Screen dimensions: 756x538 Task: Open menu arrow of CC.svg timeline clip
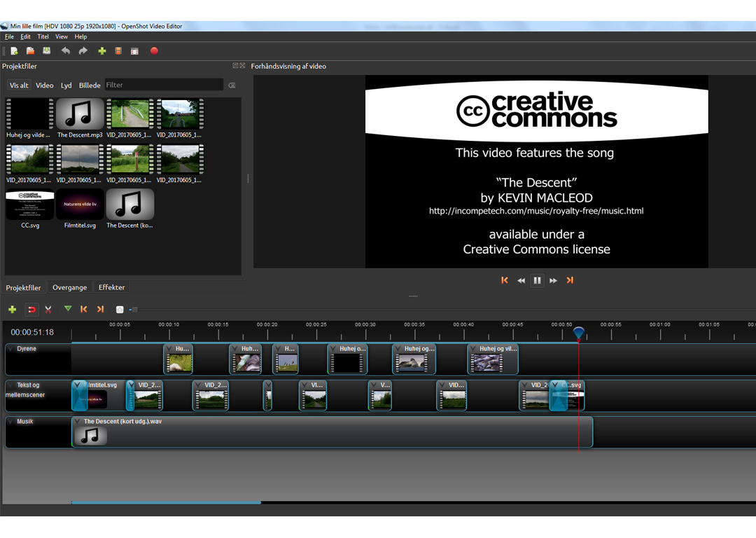[556, 385]
